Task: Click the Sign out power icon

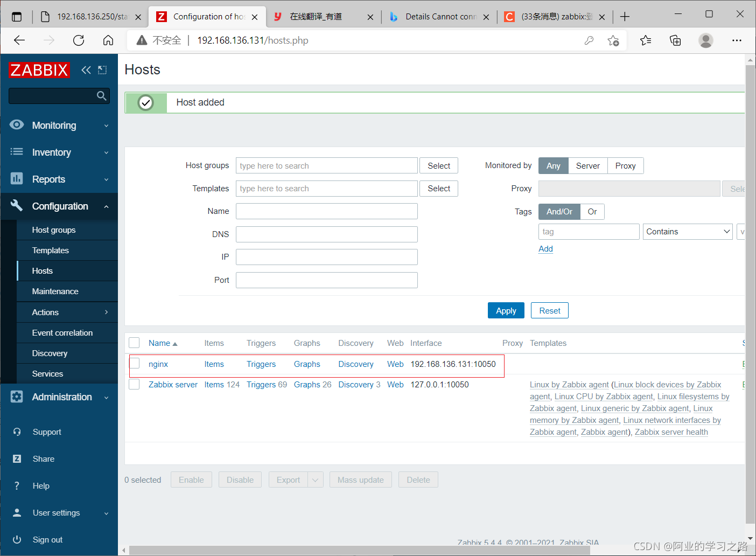Action: click(17, 540)
